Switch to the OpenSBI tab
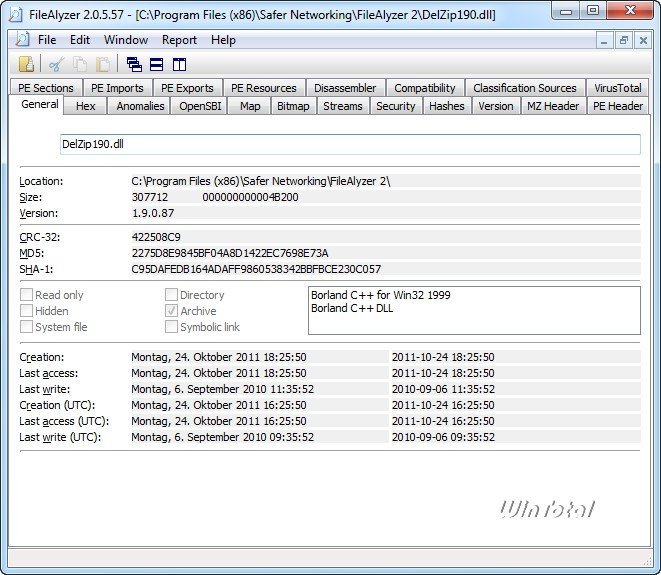Screen dimensions: 661x575 point(200,106)
